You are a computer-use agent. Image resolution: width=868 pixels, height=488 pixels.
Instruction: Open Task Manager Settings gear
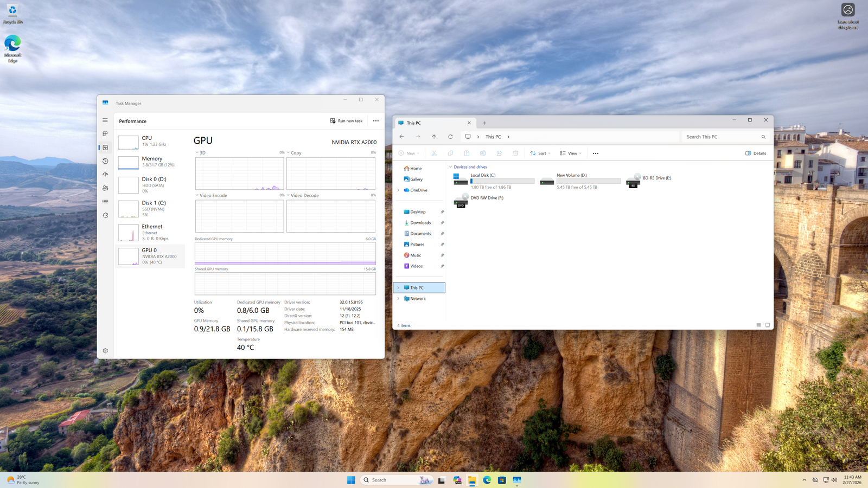click(105, 351)
